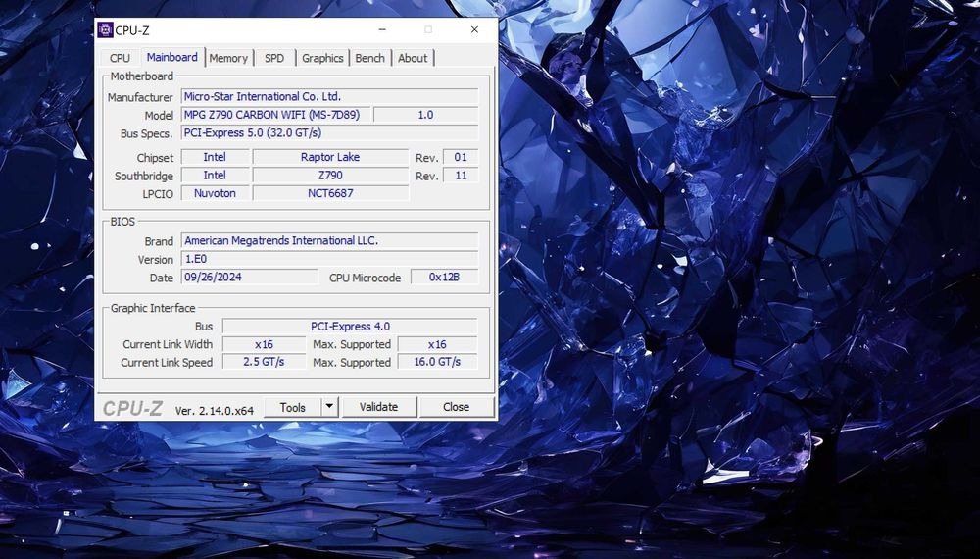Select the model text MPG Z790 CARBON WIFI
980x559 pixels.
point(277,115)
